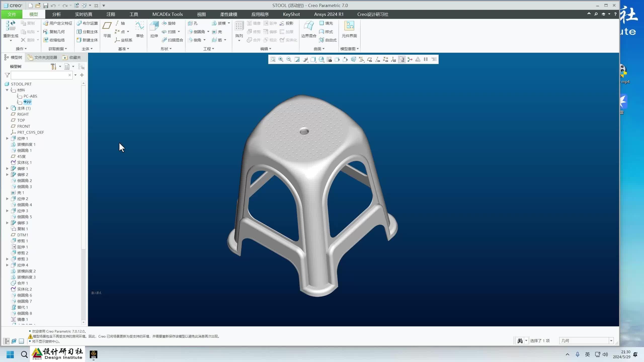644x362 pixels.
Task: Click the Zoom In magnifier on graphics toolbar
Action: 280,60
